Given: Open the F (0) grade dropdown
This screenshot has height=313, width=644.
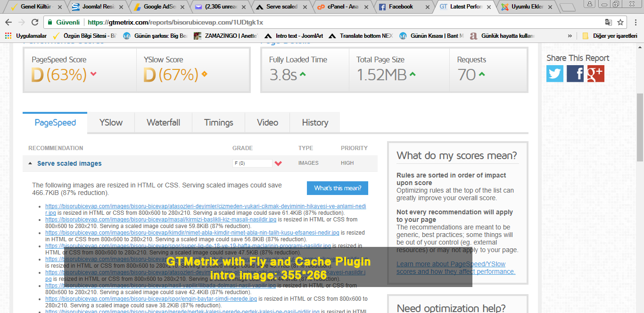Looking at the screenshot, I should (253, 163).
